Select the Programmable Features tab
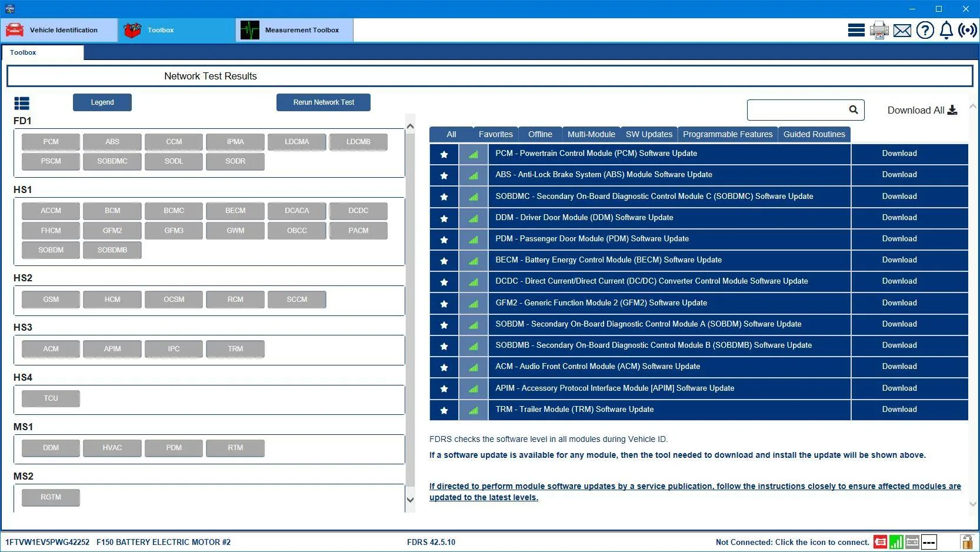 [x=728, y=134]
